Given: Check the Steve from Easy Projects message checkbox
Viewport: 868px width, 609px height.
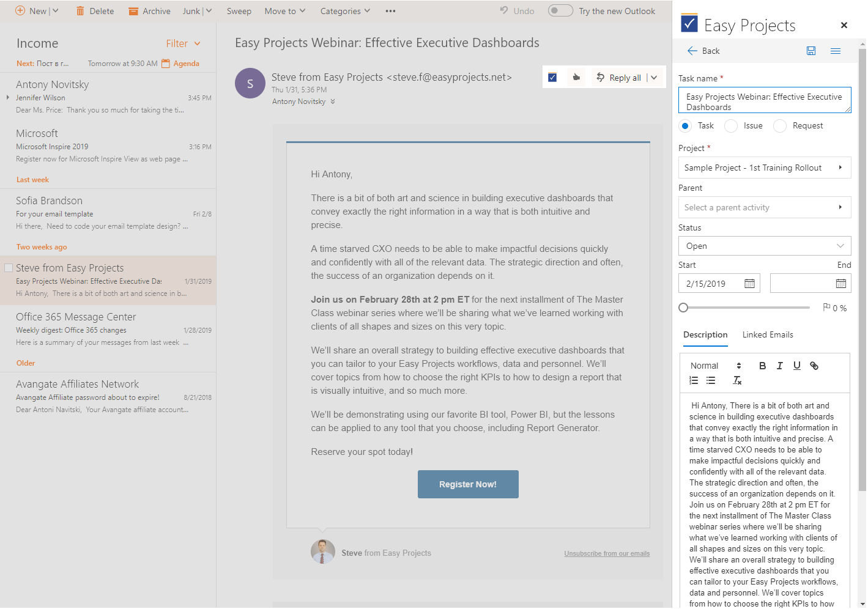Looking at the screenshot, I should [x=9, y=268].
